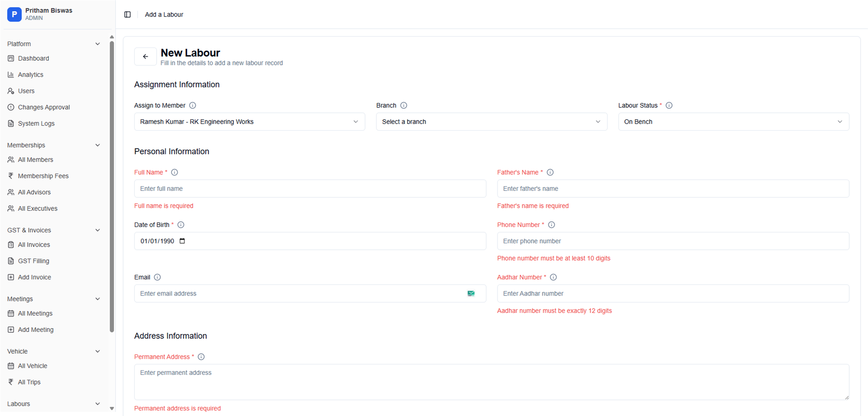This screenshot has height=416, width=868.
Task: Click the back arrow button
Action: point(145,57)
